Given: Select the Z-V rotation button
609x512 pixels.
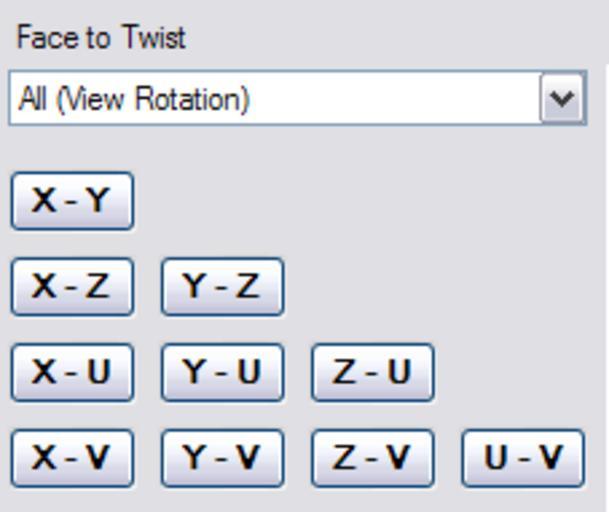Looking at the screenshot, I should pos(372,458).
